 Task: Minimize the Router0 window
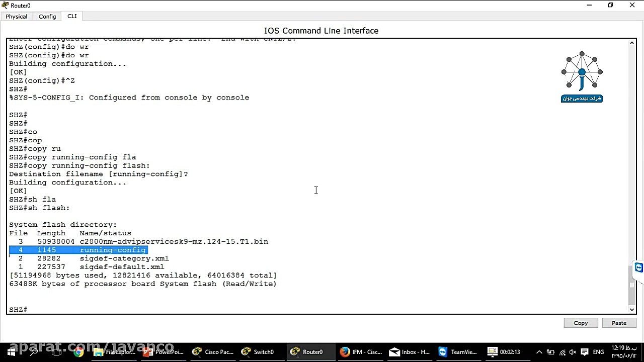point(589,5)
